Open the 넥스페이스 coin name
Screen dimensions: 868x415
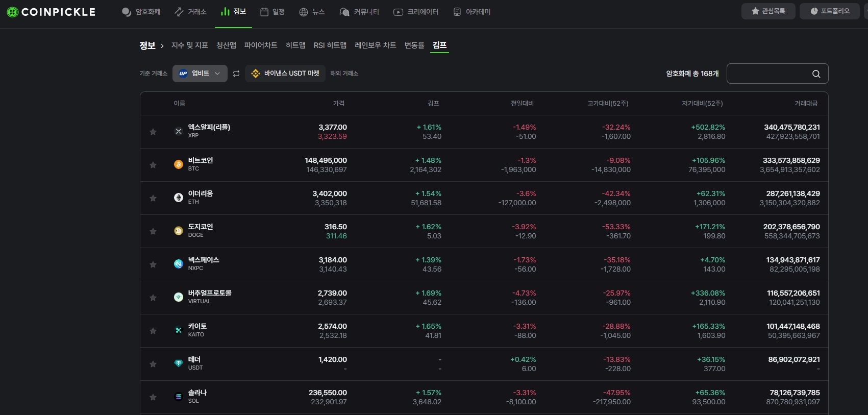coord(204,260)
